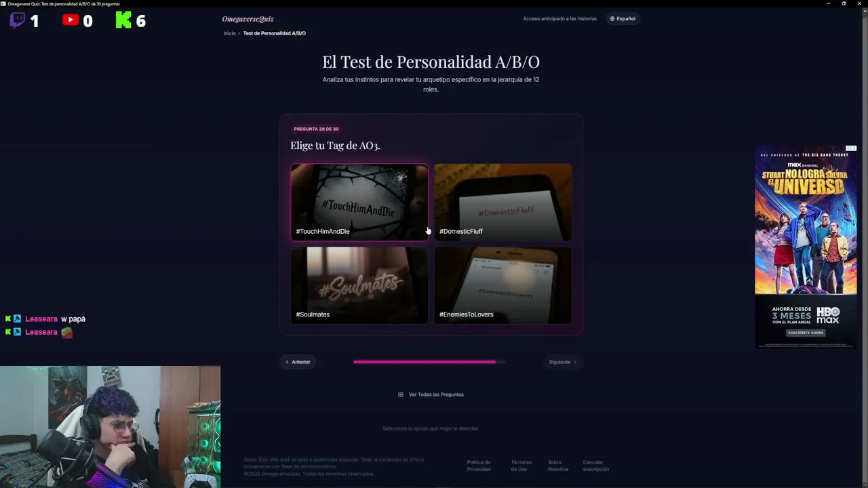The height and width of the screenshot is (488, 868).
Task: Go back with the Anterior button
Action: tap(298, 362)
